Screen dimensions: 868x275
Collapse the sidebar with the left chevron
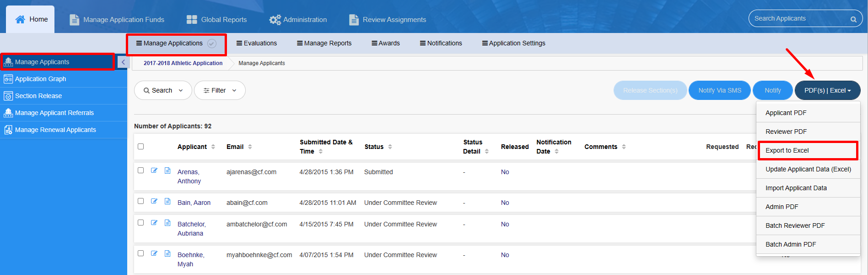pyautogui.click(x=123, y=62)
